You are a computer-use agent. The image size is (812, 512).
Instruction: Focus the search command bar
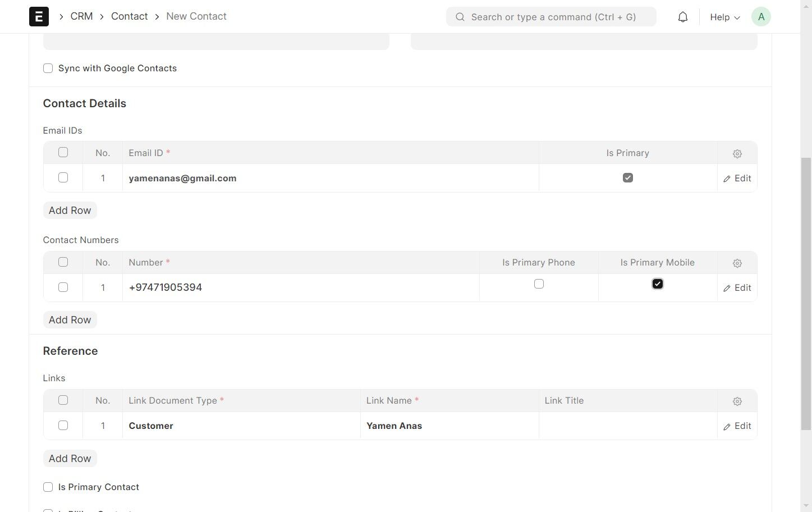[551, 17]
